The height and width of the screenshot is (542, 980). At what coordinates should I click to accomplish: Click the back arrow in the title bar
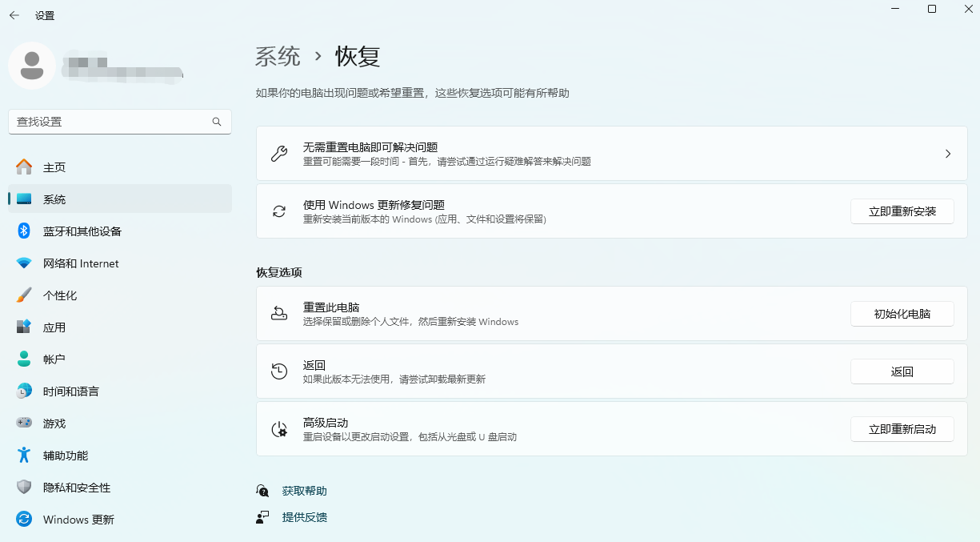tap(14, 15)
